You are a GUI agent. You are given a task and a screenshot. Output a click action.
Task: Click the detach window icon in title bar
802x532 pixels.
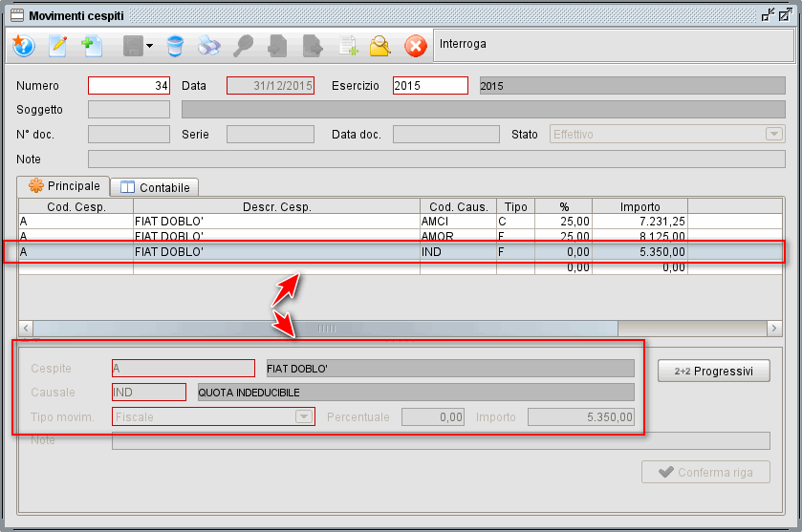pos(768,15)
